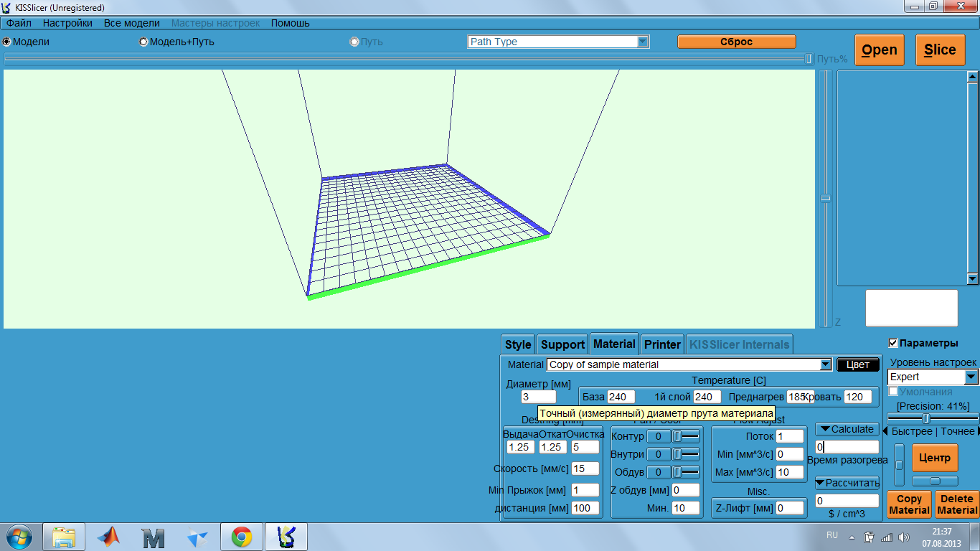The height and width of the screenshot is (551, 980).
Task: Click the network signal tray icon
Action: point(887,537)
